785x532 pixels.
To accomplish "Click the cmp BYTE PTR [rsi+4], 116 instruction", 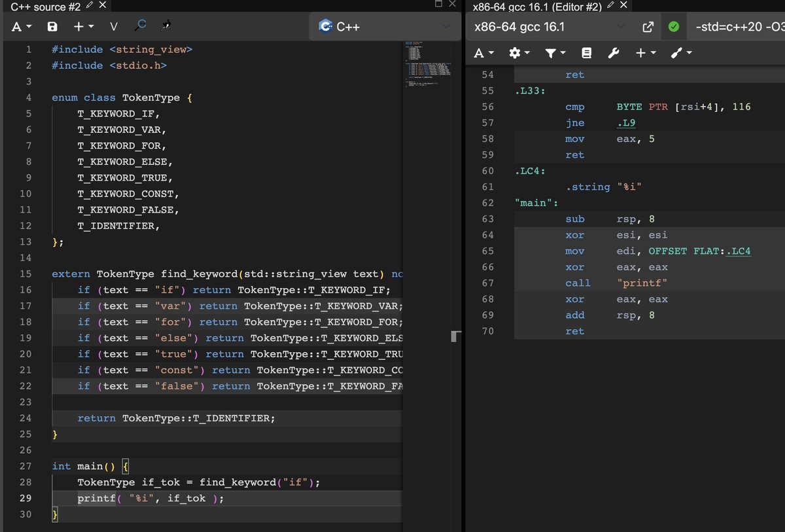I will tap(658, 107).
